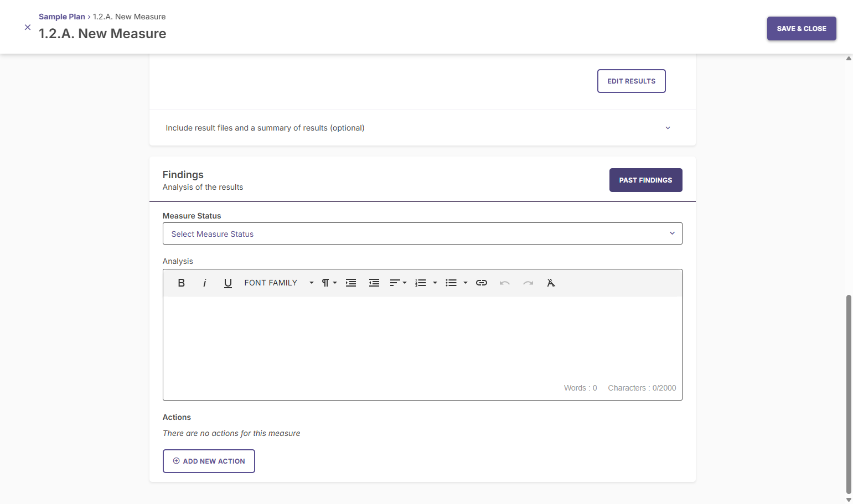853x504 pixels.
Task: Click inside the Analysis text area
Action: [422, 339]
